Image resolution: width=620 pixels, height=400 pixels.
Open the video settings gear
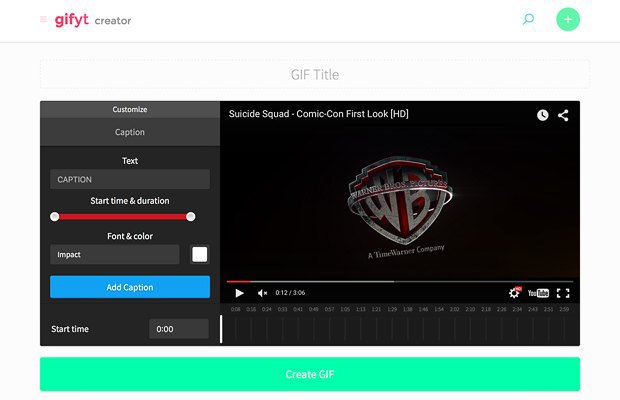[x=514, y=293]
